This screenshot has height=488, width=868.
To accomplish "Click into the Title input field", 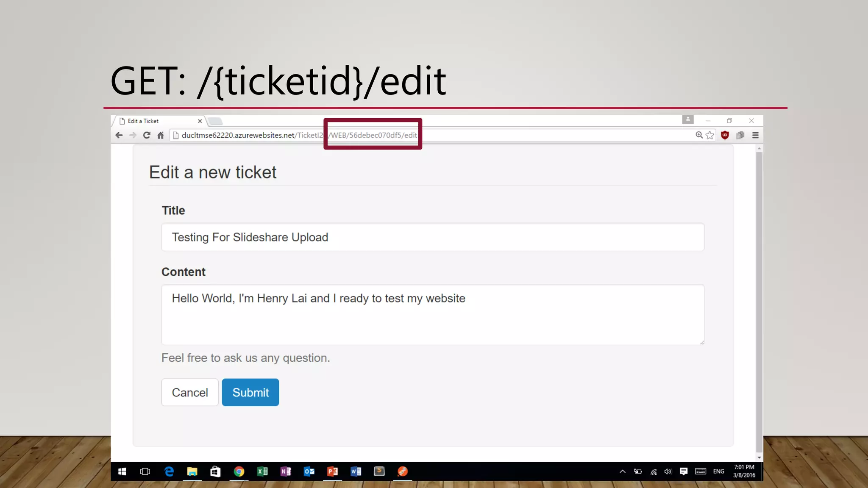I will (433, 237).
